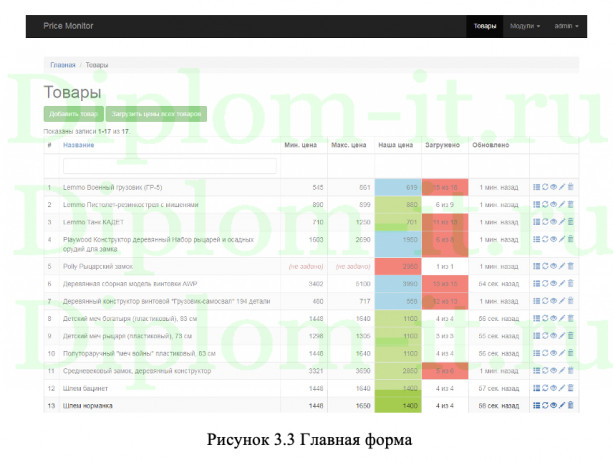Refresh prices for Polly Рыцарский замок
This screenshot has width=613, height=460.
(x=545, y=266)
